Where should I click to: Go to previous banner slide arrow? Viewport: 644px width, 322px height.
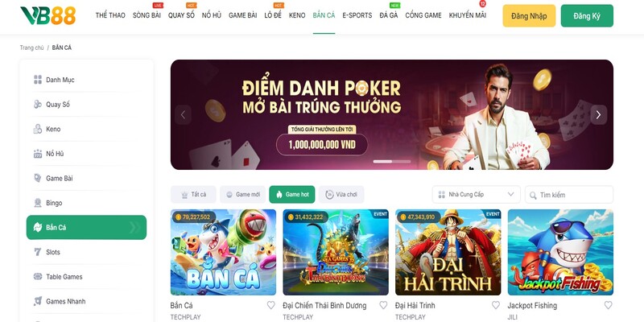(x=184, y=115)
